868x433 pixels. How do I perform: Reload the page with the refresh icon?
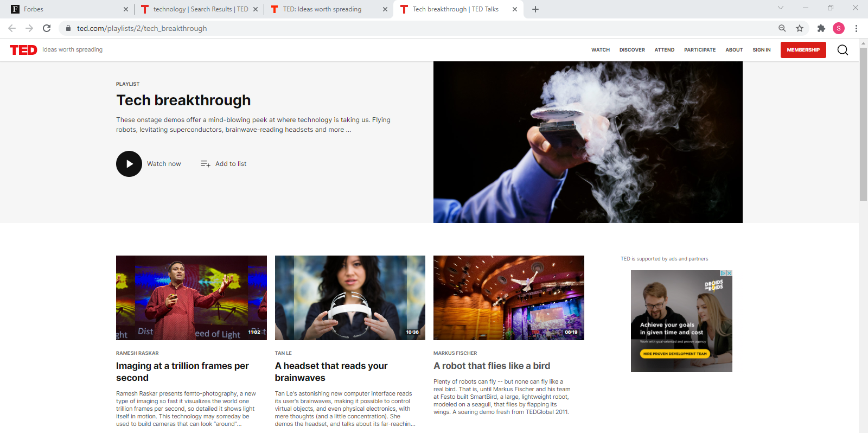(x=47, y=28)
